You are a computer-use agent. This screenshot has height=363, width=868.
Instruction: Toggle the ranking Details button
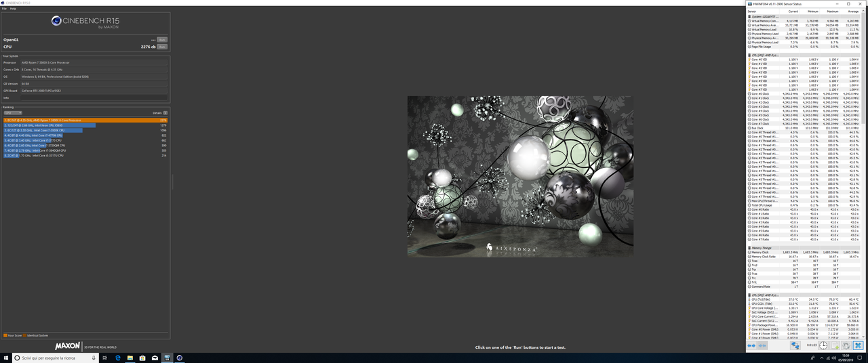point(165,113)
